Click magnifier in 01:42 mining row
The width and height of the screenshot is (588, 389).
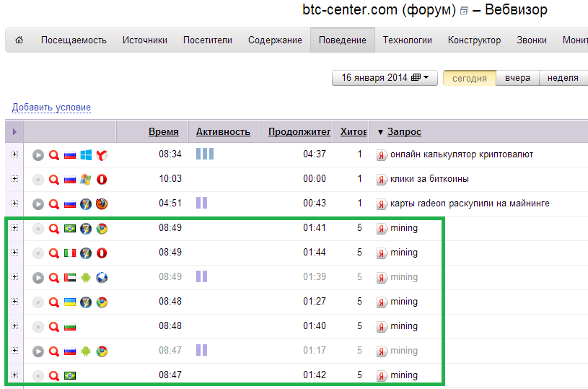click(x=54, y=375)
